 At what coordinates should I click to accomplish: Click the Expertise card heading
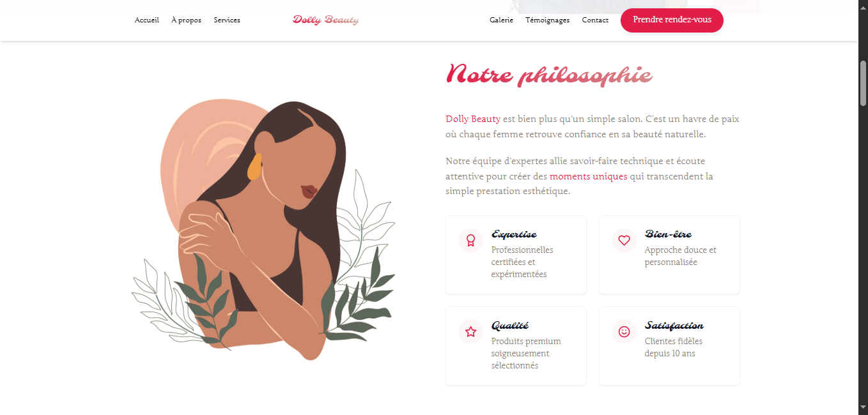tap(515, 234)
